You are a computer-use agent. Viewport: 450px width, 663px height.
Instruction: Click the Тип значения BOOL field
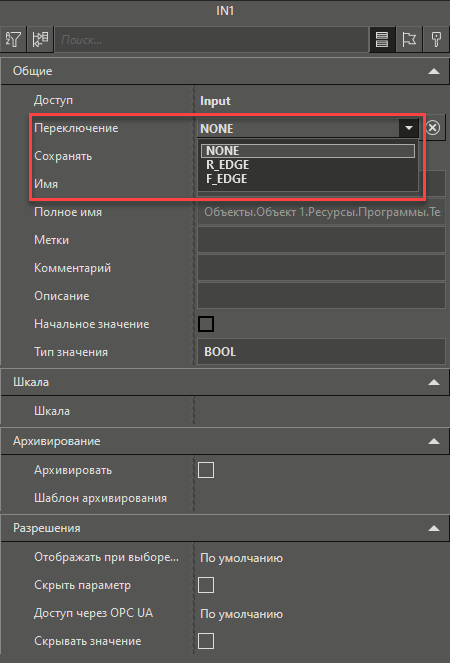pyautogui.click(x=321, y=352)
